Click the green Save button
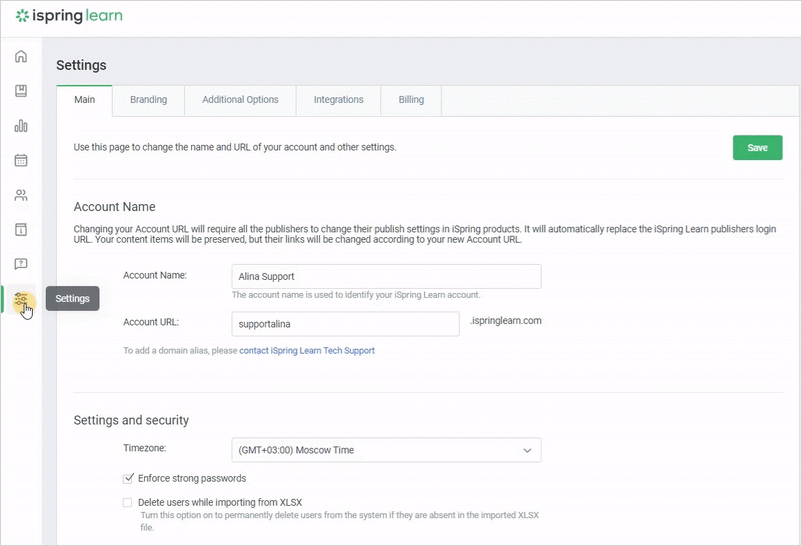 (757, 148)
